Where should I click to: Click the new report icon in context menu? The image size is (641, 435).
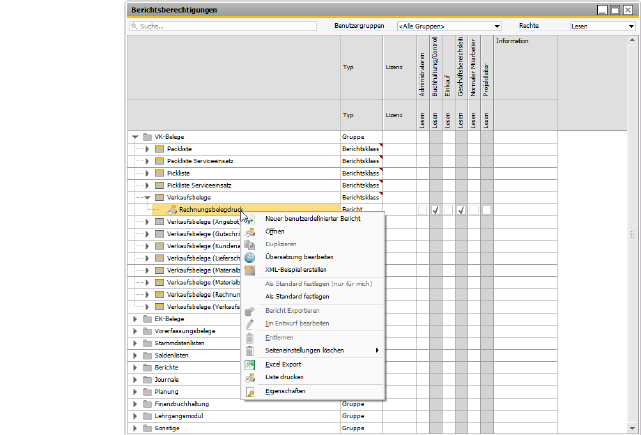click(249, 219)
